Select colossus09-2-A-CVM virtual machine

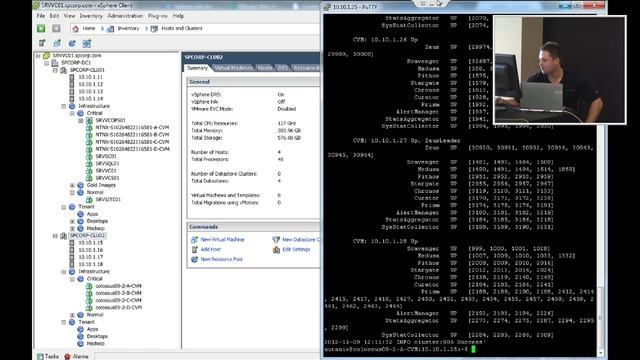coord(118,286)
